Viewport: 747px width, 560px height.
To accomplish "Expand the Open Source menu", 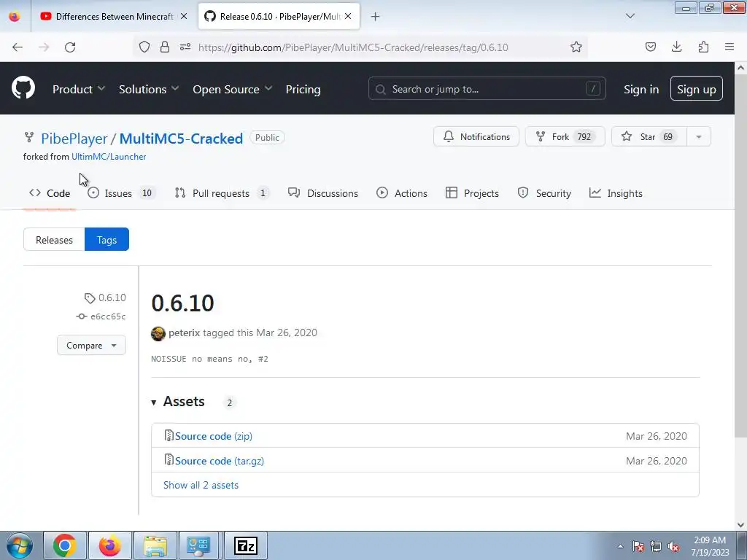I will pos(233,89).
